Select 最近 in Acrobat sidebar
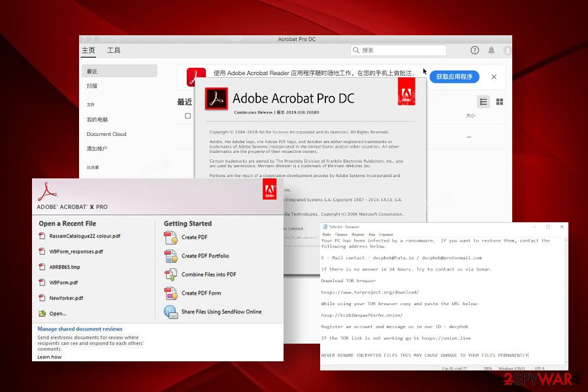The width and height of the screenshot is (588, 392). pyautogui.click(x=120, y=71)
